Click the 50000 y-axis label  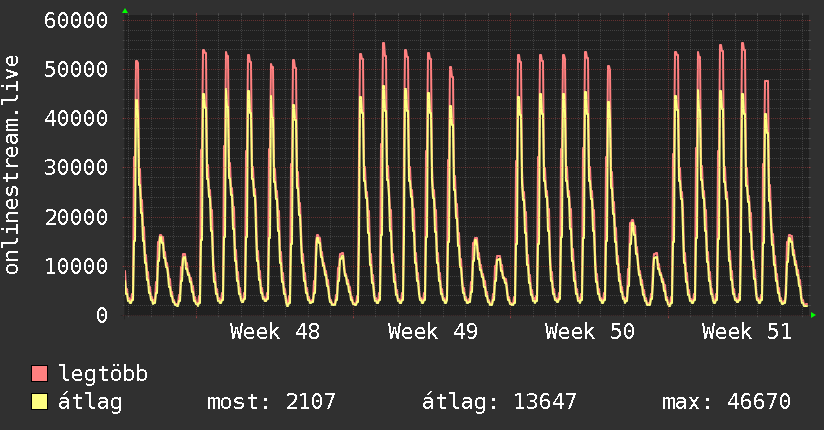76,69
